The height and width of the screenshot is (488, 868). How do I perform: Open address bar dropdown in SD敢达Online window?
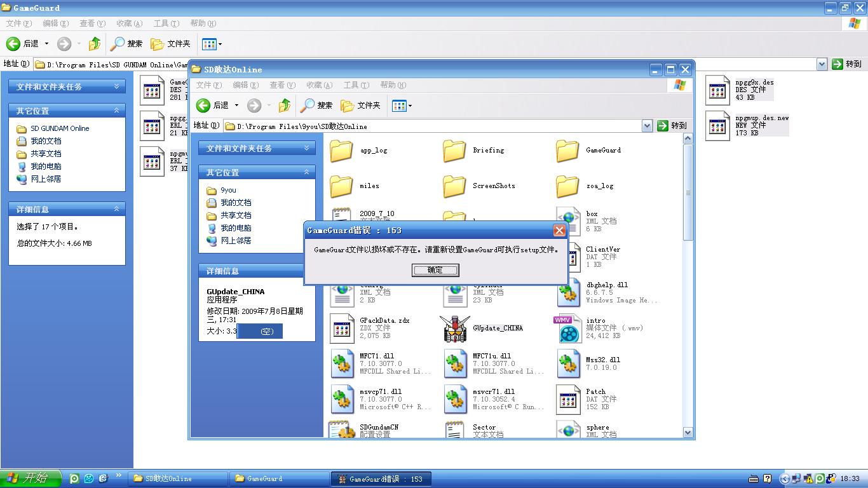[647, 126]
